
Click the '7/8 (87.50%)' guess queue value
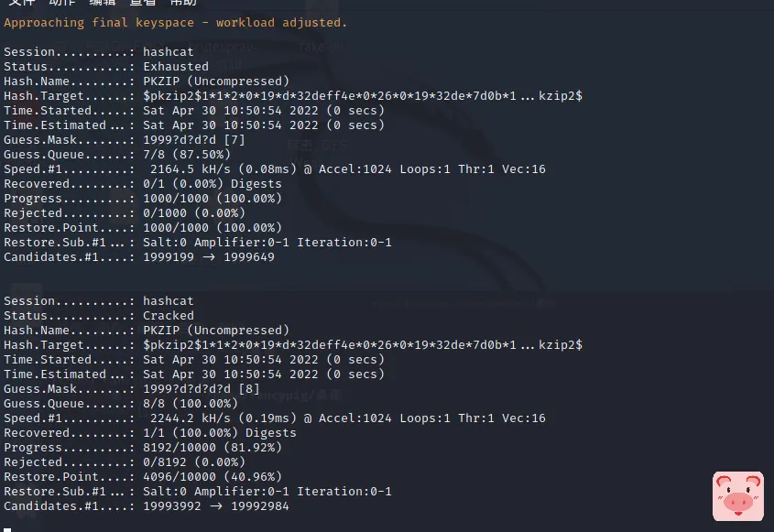tap(187, 154)
